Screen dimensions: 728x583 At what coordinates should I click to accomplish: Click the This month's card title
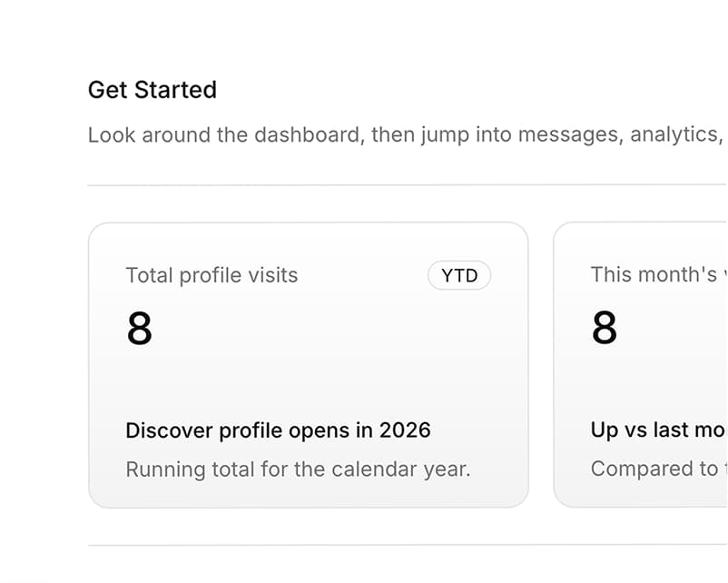(654, 274)
